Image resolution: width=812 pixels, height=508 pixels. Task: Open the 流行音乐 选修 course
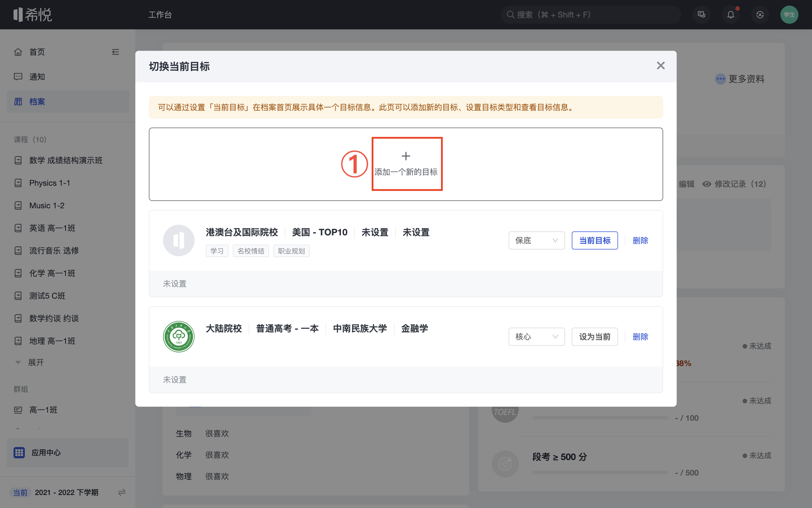click(x=47, y=251)
